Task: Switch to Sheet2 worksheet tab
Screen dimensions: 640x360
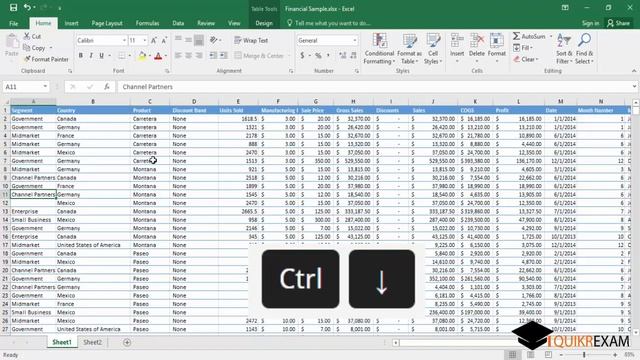Action: pos(92,342)
